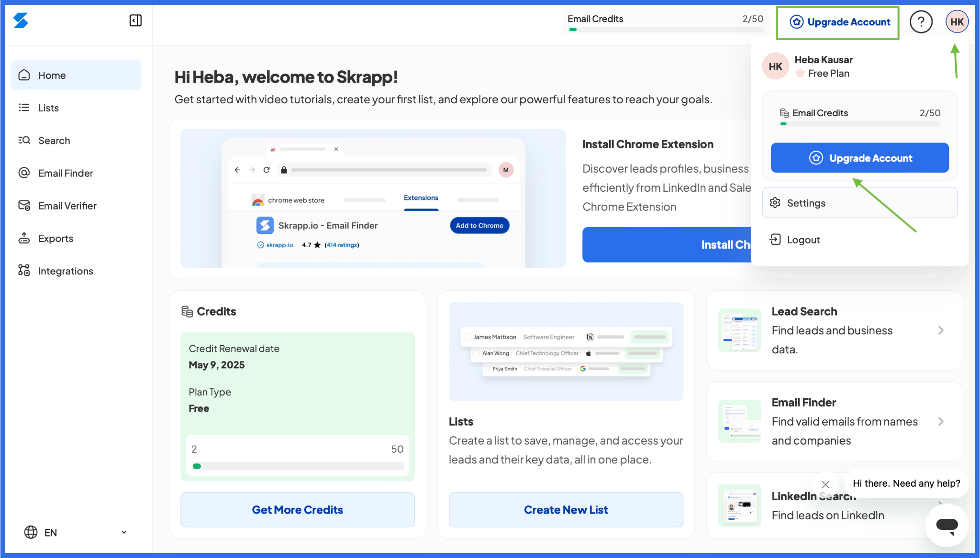Click 'Add to Chrome' in the preview image

pyautogui.click(x=479, y=225)
